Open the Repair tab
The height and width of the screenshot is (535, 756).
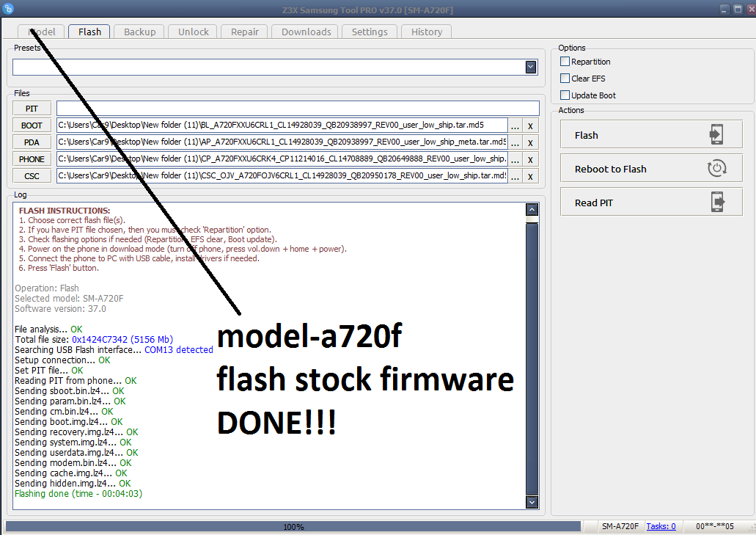[x=244, y=32]
